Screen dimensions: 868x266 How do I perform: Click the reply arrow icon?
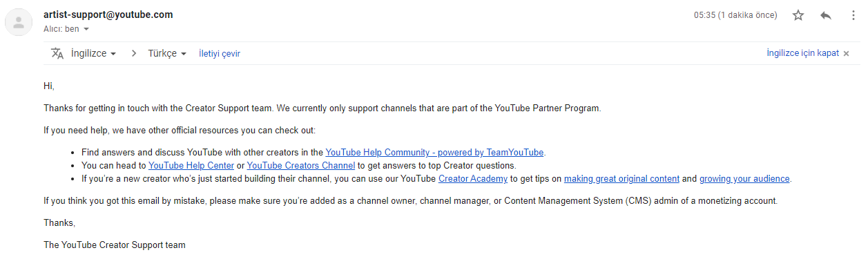tap(825, 15)
